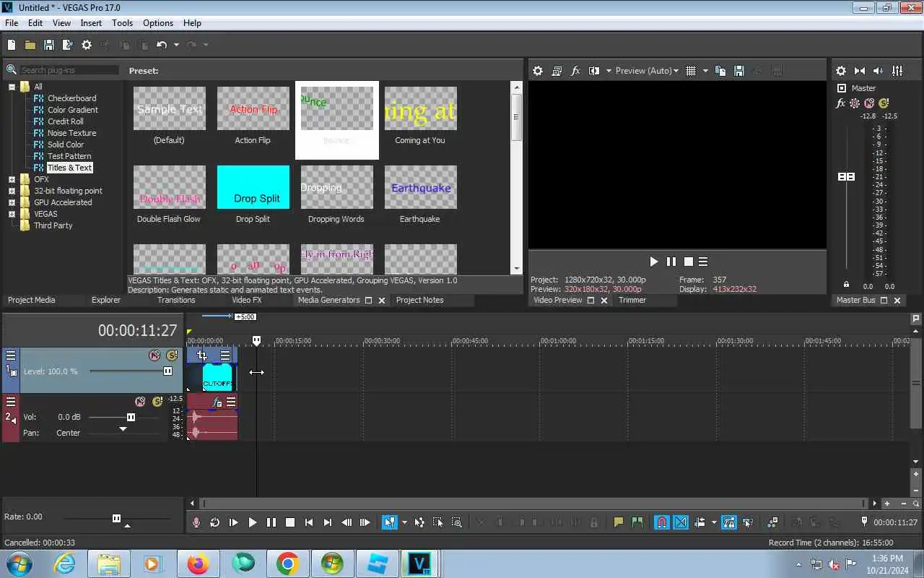Screen dimensions: 924x578
Task: Switch to the Trimmer tab
Action: pyautogui.click(x=632, y=300)
